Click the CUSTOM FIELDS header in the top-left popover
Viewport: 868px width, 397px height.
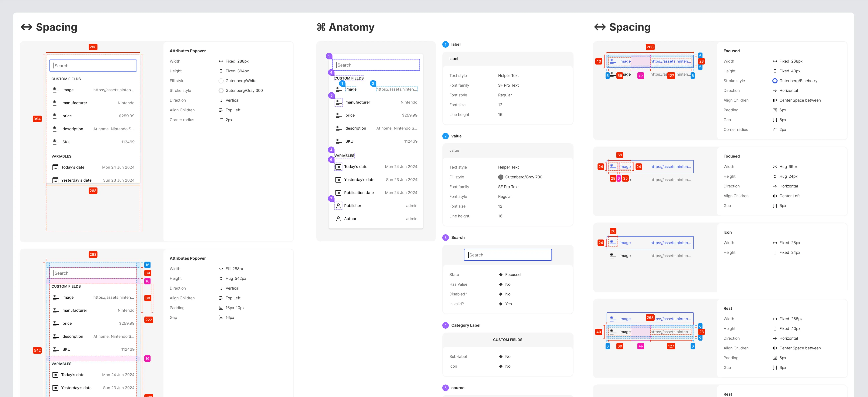[x=66, y=79]
